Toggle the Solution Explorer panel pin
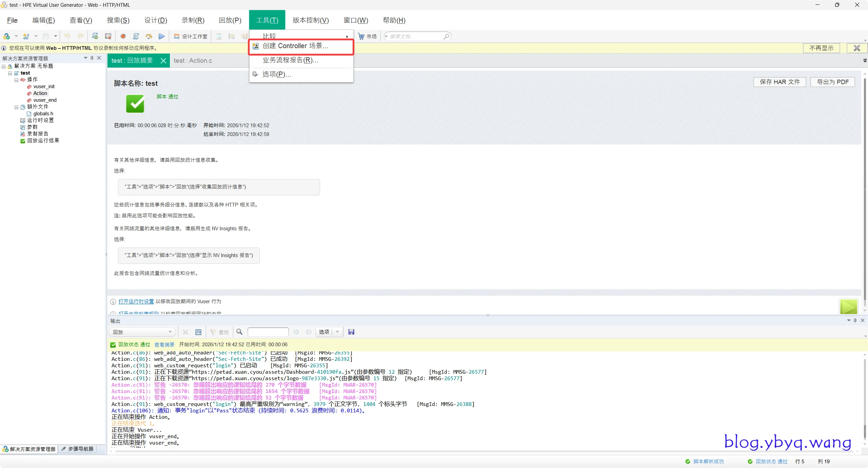Screen dimensions: 868x468 tap(92, 58)
